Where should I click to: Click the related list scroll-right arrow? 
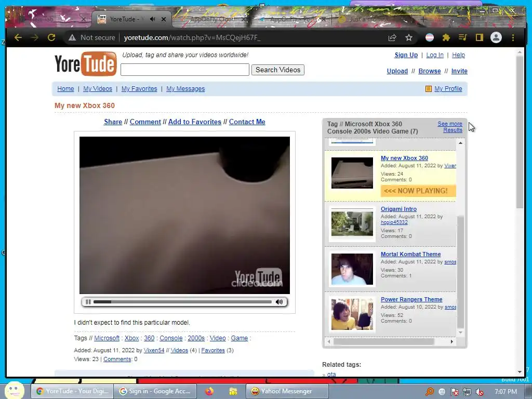(452, 342)
